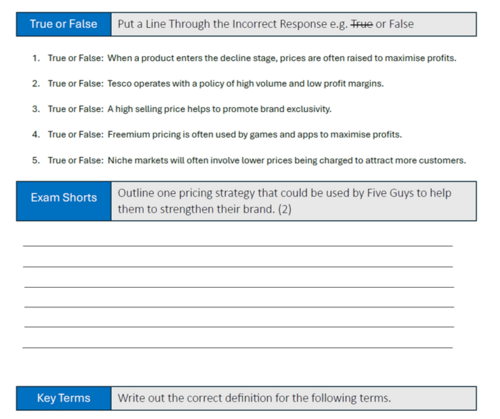
Task: Click the third blank answer line
Action: click(x=239, y=287)
